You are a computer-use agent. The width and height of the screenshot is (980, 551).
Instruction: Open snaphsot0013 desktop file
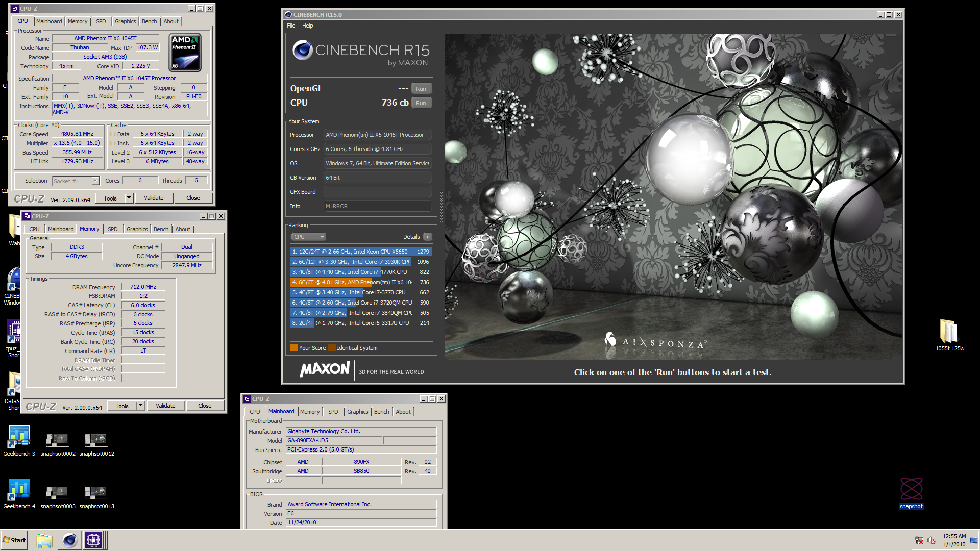(96, 496)
